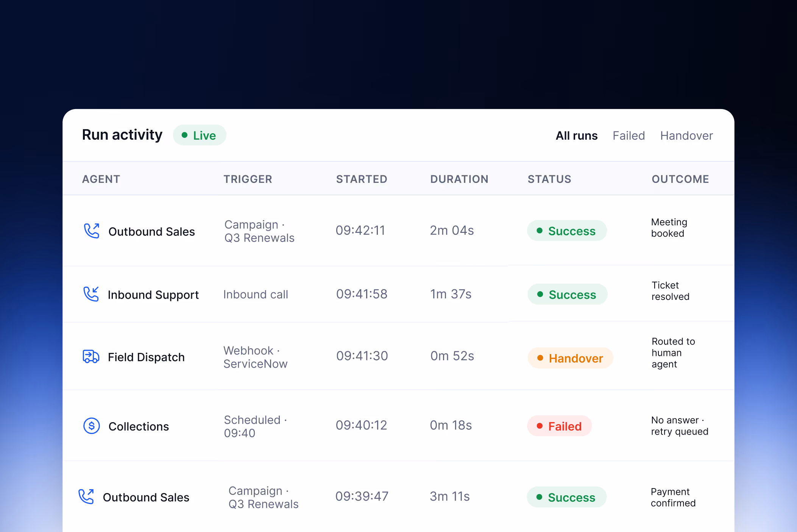
Task: Click the 0m 18s duration value
Action: (x=451, y=425)
